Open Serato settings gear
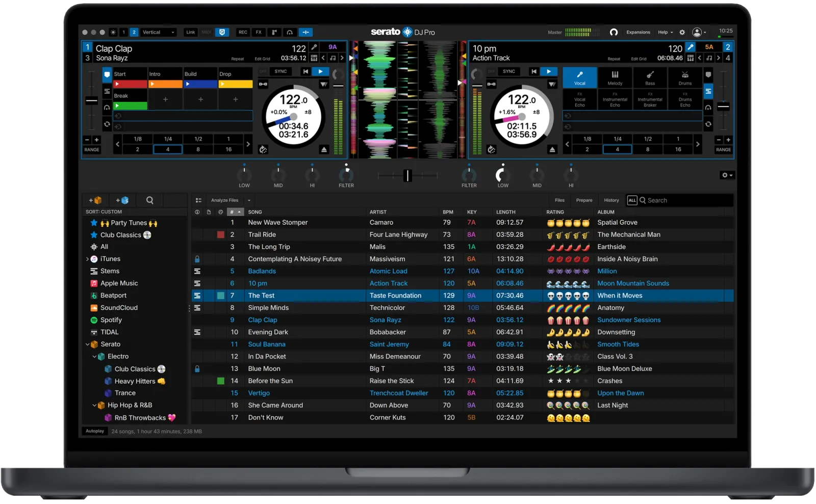816x504 pixels. point(682,32)
